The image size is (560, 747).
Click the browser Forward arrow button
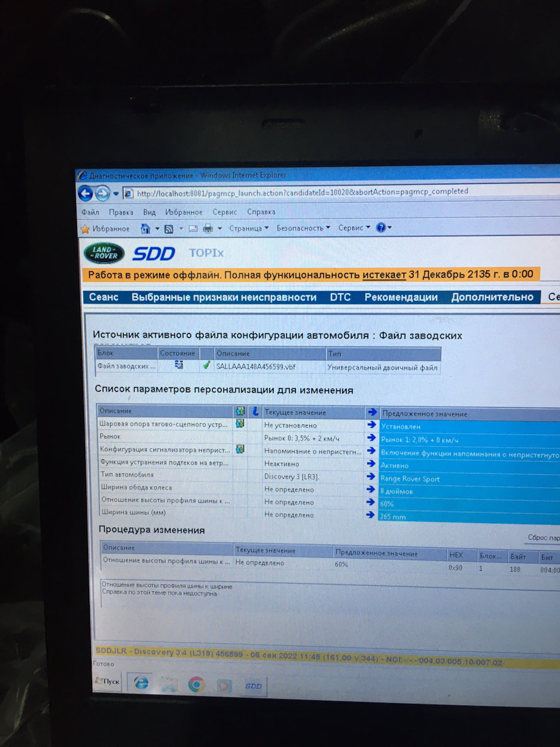[103, 193]
